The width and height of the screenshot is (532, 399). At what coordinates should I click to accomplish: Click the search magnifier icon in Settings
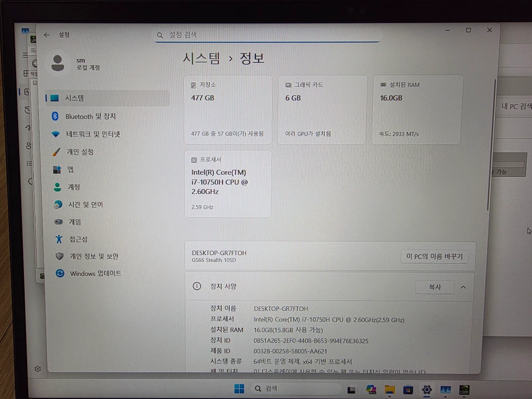click(x=160, y=35)
